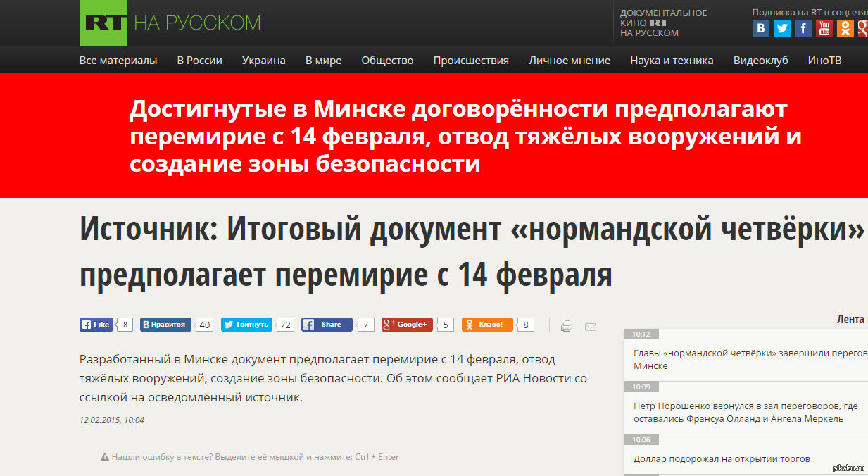Open the Доллар подорожал на открытии торгов story
The image size is (868, 476).
(x=722, y=459)
